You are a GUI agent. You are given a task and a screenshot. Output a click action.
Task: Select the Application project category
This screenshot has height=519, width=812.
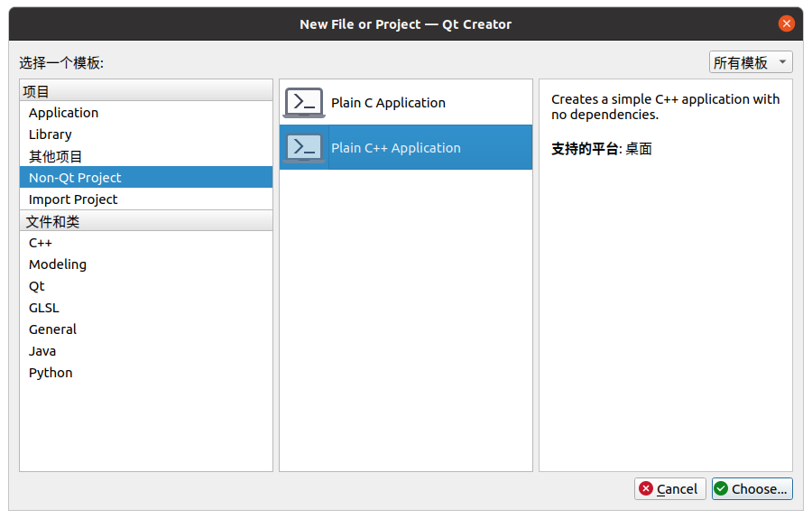coord(146,113)
